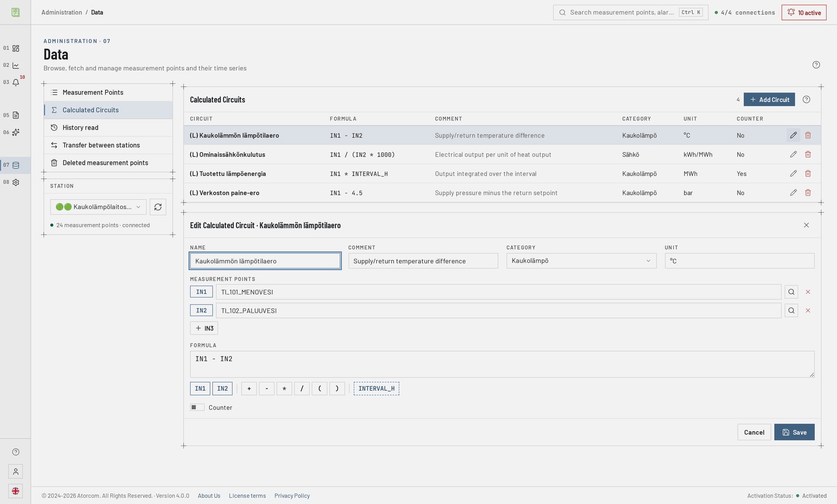Insert the open parenthesis into formula

320,389
